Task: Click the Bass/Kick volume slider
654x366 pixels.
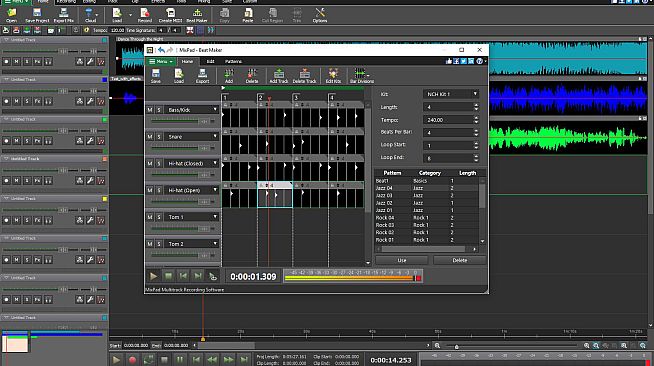Action: (x=184, y=121)
